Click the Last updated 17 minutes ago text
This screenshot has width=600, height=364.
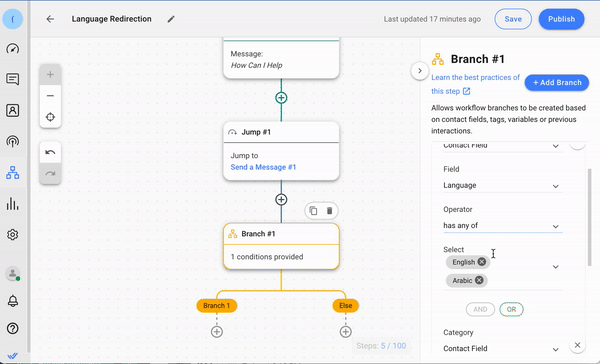(432, 19)
